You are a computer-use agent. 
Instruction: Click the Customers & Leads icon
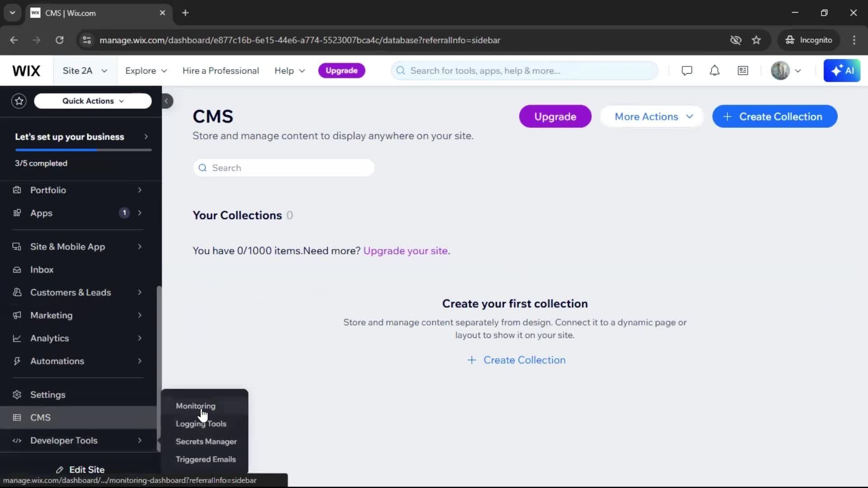pos(17,293)
